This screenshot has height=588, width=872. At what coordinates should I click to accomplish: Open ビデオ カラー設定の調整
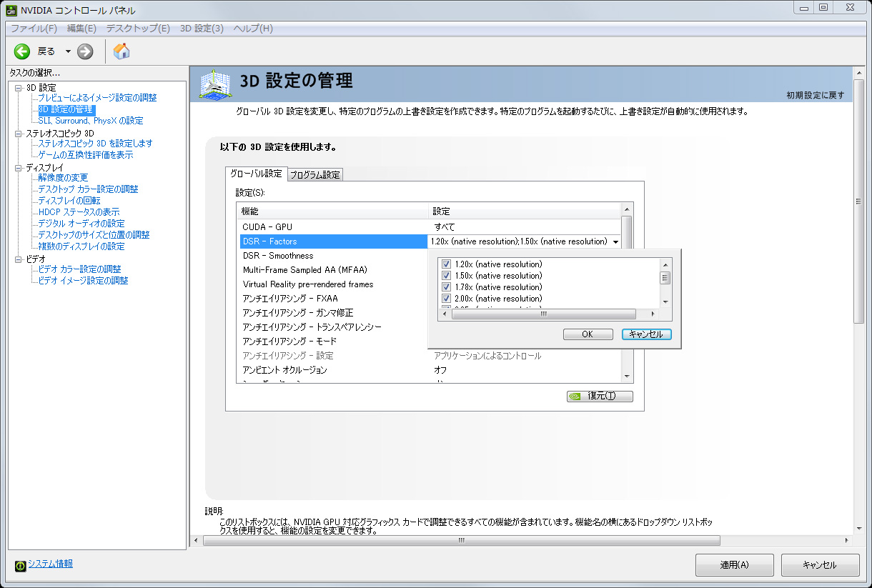(x=79, y=269)
